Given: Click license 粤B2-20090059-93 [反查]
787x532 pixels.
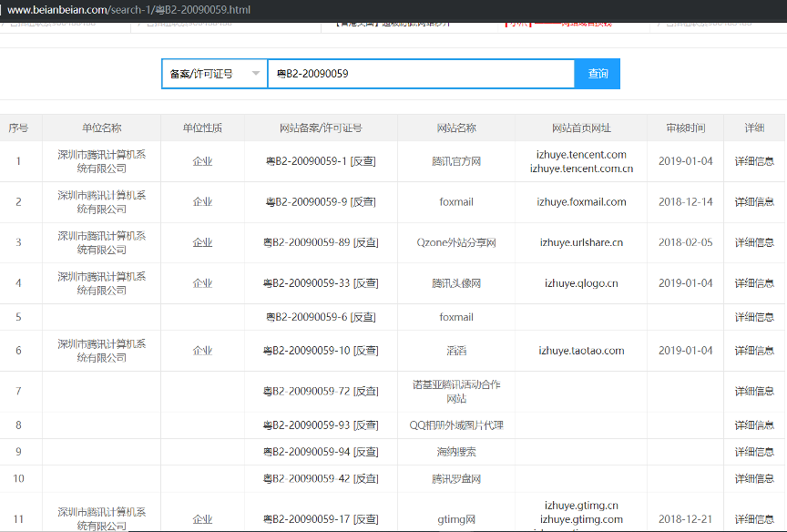Looking at the screenshot, I should click(x=321, y=425).
